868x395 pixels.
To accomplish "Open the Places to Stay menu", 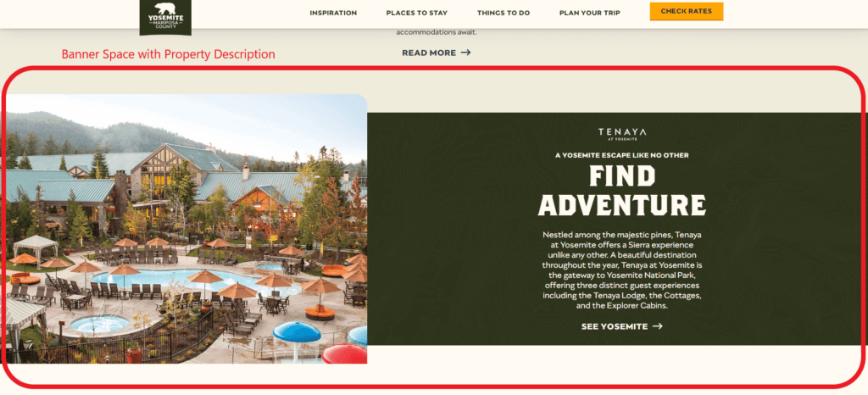I will pos(417,13).
